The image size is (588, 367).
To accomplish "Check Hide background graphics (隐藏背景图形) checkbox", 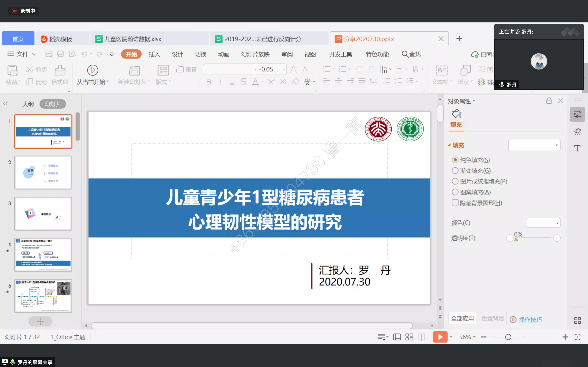I will [x=455, y=203].
